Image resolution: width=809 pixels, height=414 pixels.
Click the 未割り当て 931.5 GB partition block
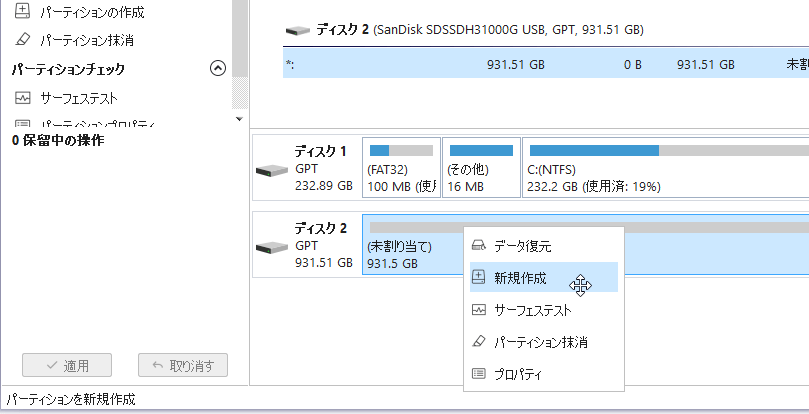[410, 254]
